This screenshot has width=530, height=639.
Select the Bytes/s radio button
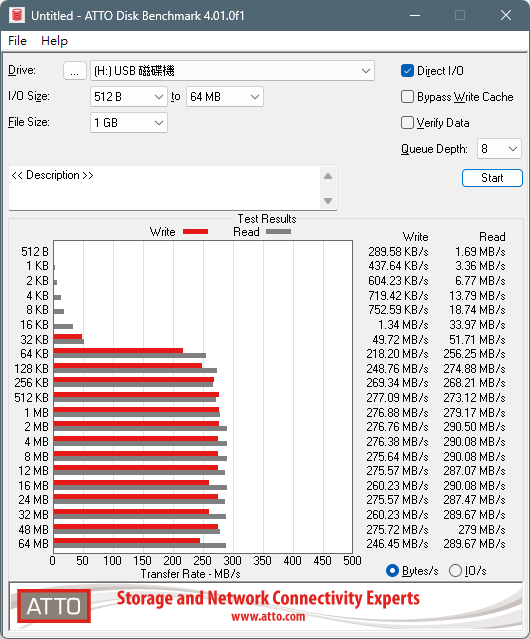click(x=392, y=571)
